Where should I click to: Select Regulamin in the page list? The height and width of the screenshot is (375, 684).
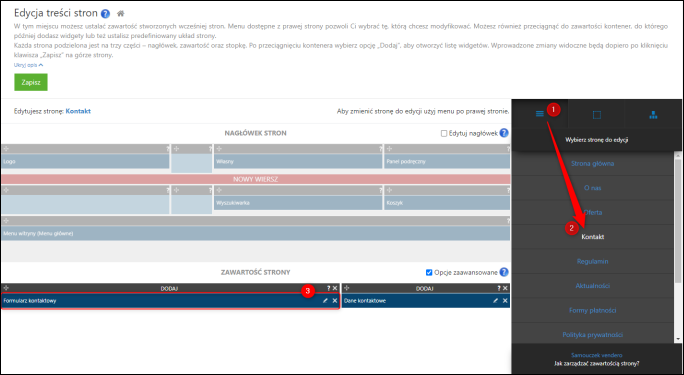(x=592, y=261)
